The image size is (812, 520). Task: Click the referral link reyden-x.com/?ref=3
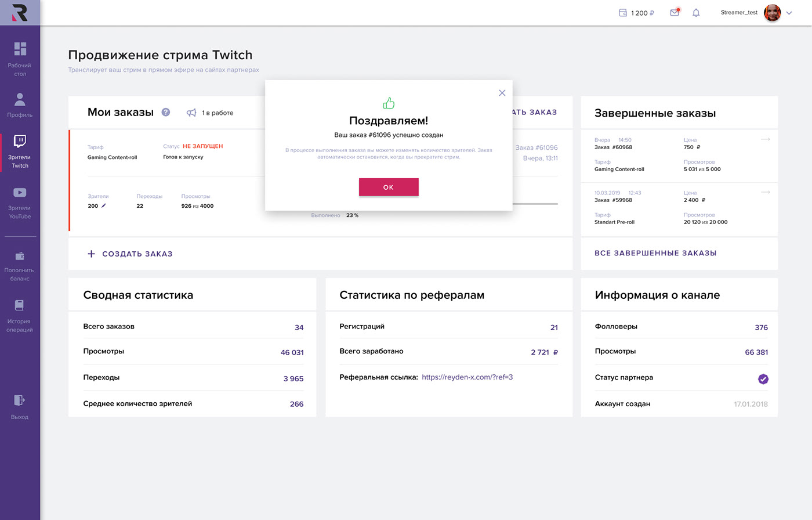(x=467, y=377)
